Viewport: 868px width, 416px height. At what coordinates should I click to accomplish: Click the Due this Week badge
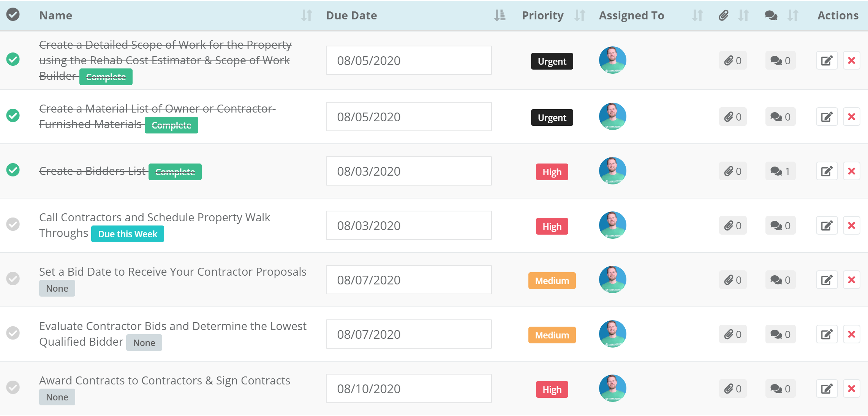(127, 233)
